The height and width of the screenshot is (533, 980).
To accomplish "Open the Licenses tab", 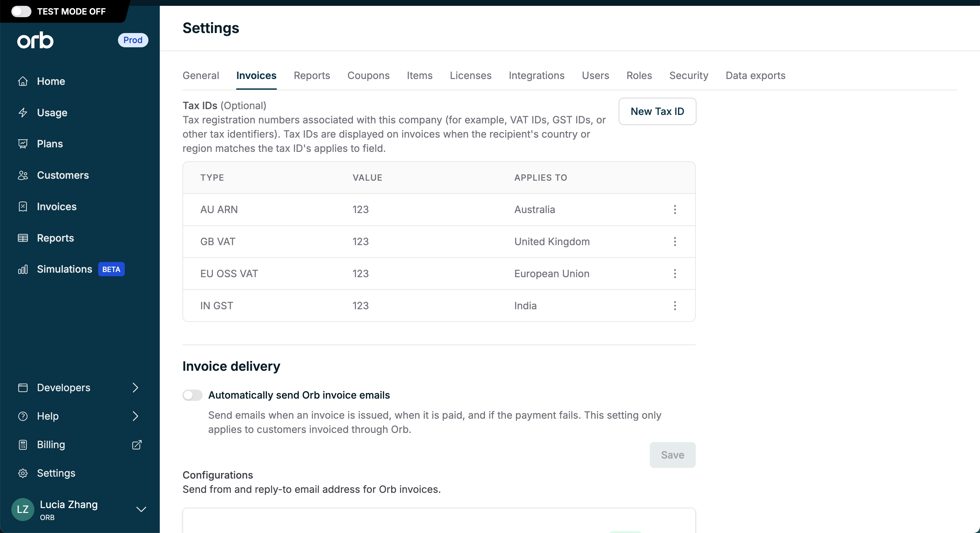I will 471,75.
